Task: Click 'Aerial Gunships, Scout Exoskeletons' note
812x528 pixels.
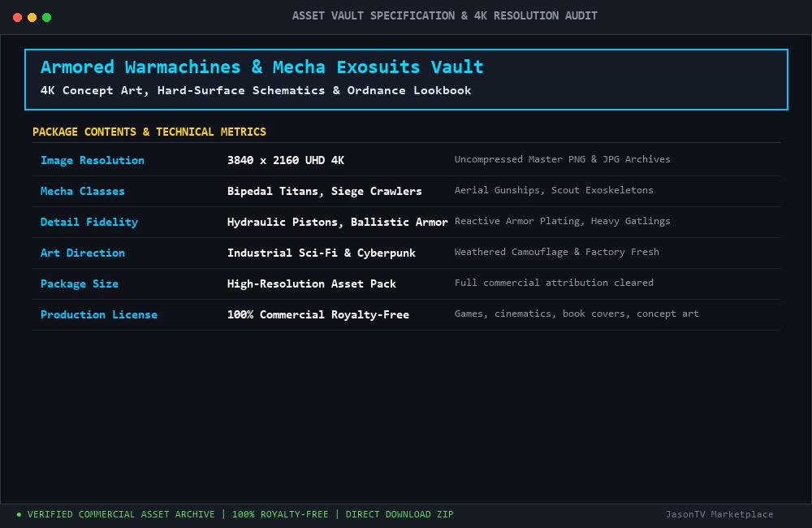Action: pos(554,190)
